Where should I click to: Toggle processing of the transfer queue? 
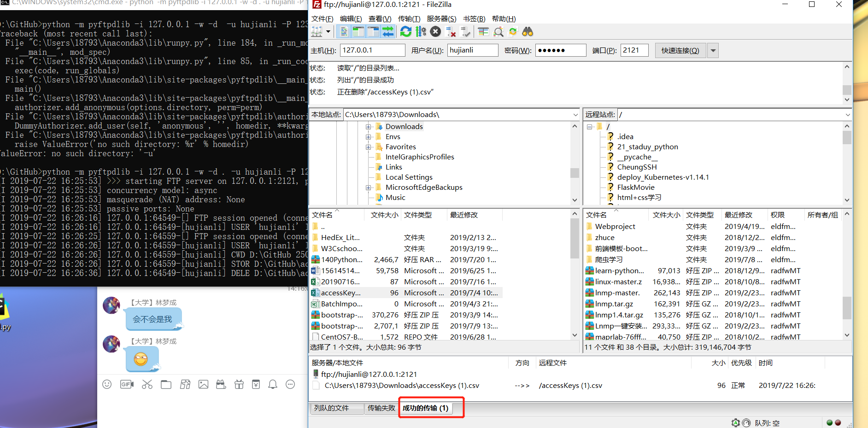coord(421,32)
